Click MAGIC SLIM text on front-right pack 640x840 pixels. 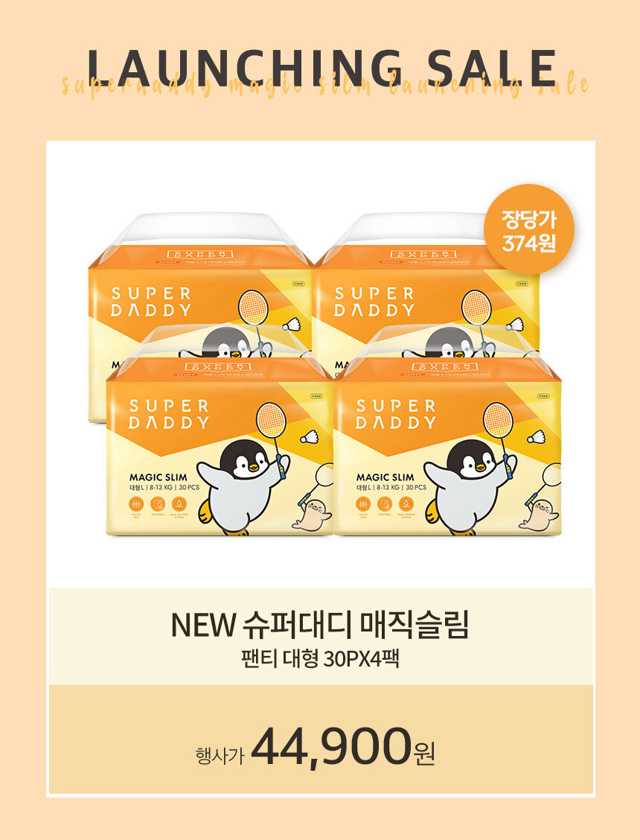pyautogui.click(x=385, y=477)
